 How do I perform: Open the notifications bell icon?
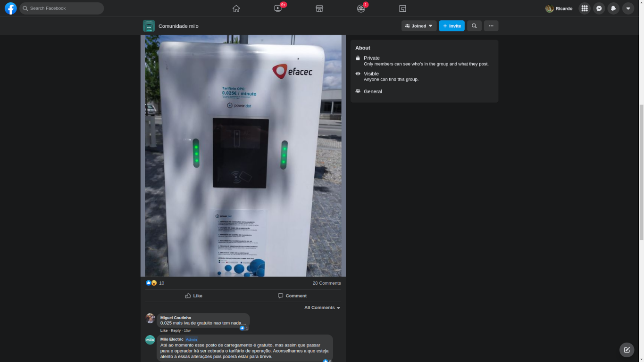[613, 8]
